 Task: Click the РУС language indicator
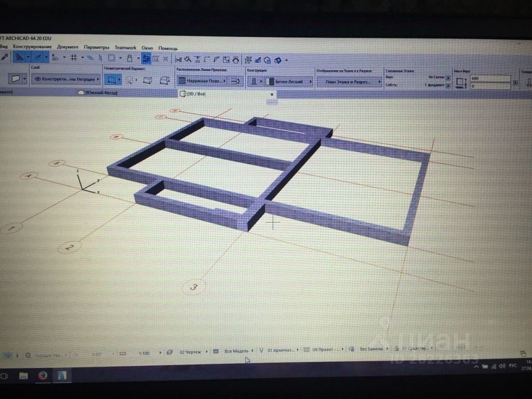coord(513,365)
